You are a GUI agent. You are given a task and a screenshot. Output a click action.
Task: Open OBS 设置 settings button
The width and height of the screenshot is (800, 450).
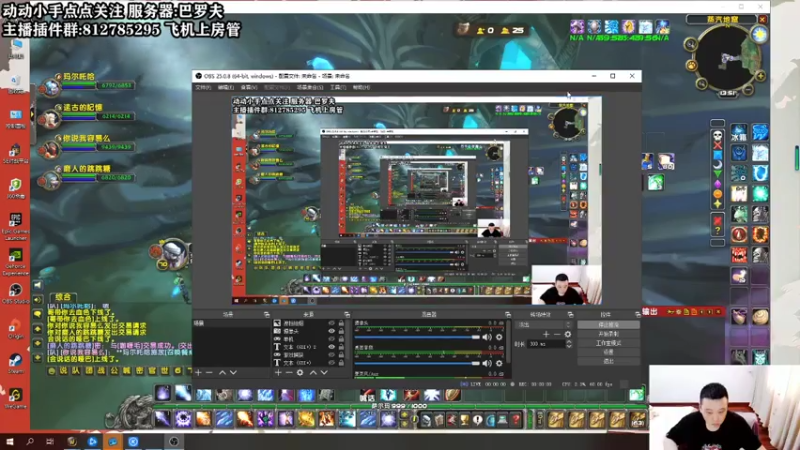point(608,352)
